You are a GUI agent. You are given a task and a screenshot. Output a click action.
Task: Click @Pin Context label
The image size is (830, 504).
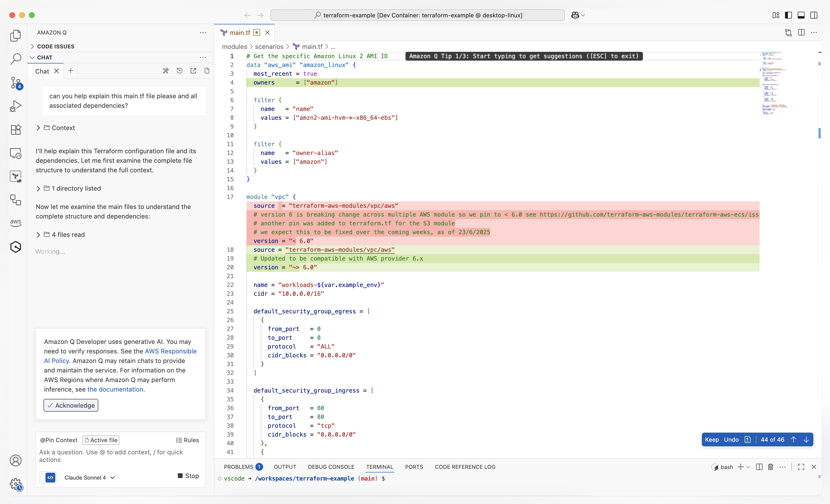tap(59, 440)
